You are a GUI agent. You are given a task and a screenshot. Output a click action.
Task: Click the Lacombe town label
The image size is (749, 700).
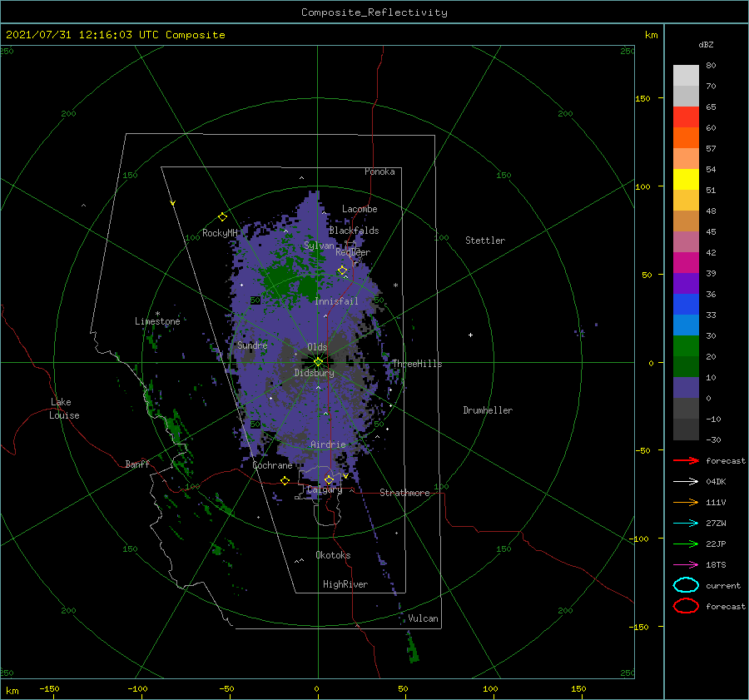pyautogui.click(x=360, y=209)
